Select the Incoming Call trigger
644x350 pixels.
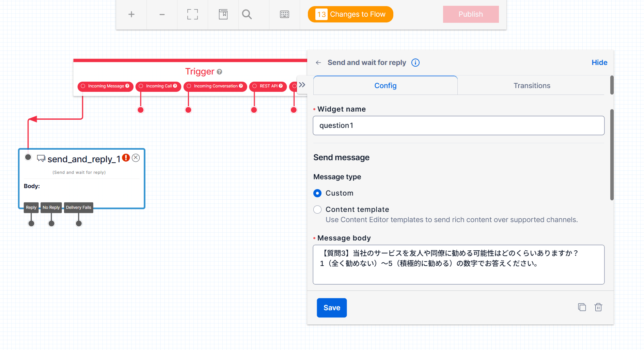[x=158, y=86]
